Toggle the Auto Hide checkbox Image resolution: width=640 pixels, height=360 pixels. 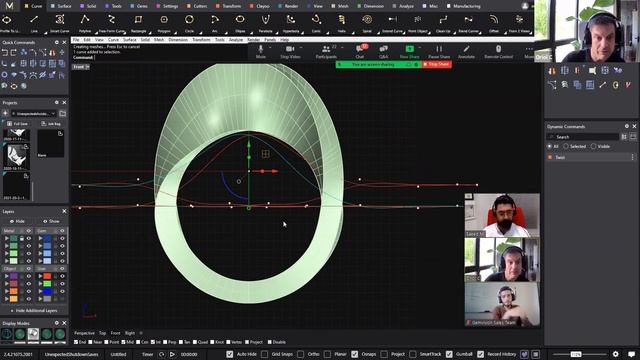click(230, 354)
